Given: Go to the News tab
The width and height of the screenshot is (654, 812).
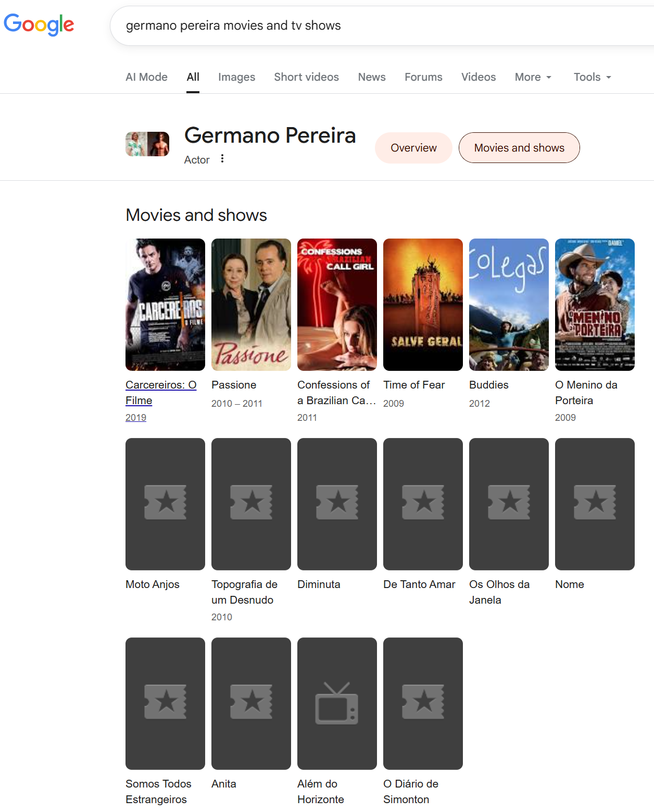Looking at the screenshot, I should pos(372,77).
